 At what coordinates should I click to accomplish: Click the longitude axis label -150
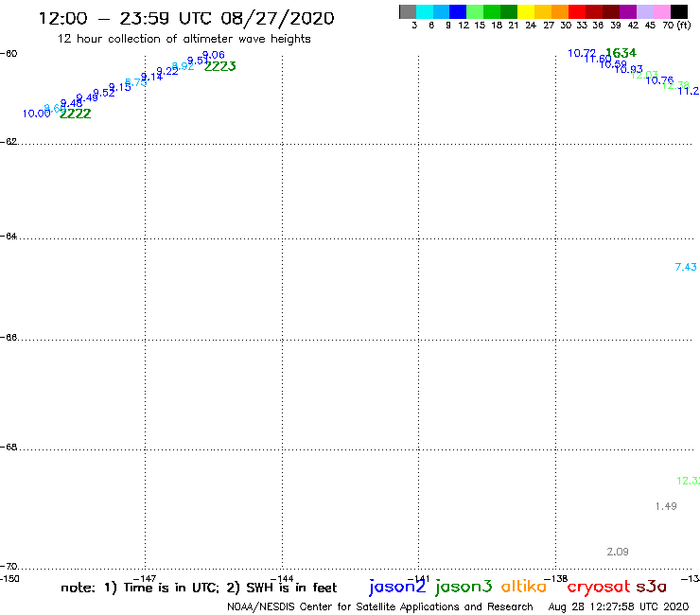point(9,579)
